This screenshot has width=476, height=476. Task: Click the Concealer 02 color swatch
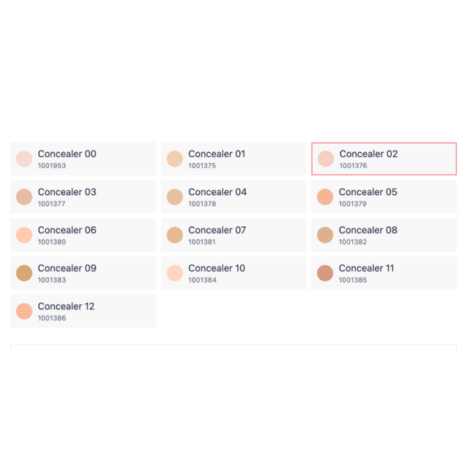[325, 159]
